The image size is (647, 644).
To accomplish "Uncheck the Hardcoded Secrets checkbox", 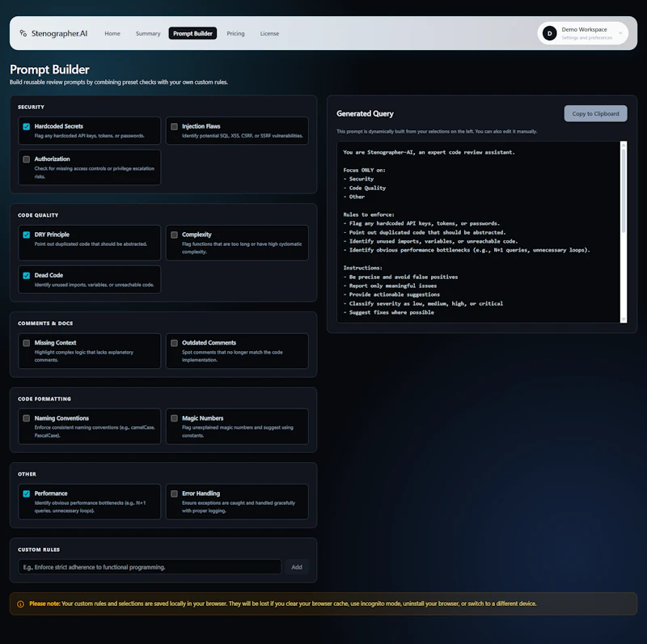I will point(27,127).
